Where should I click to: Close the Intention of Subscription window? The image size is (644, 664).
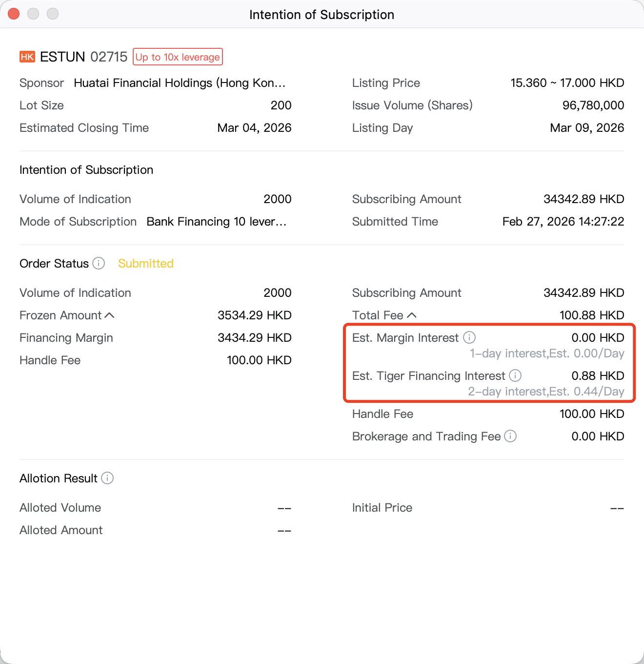(x=14, y=14)
